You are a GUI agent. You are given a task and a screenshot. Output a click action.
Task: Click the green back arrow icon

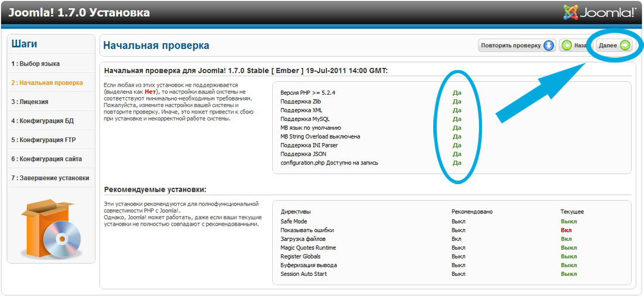coord(567,46)
